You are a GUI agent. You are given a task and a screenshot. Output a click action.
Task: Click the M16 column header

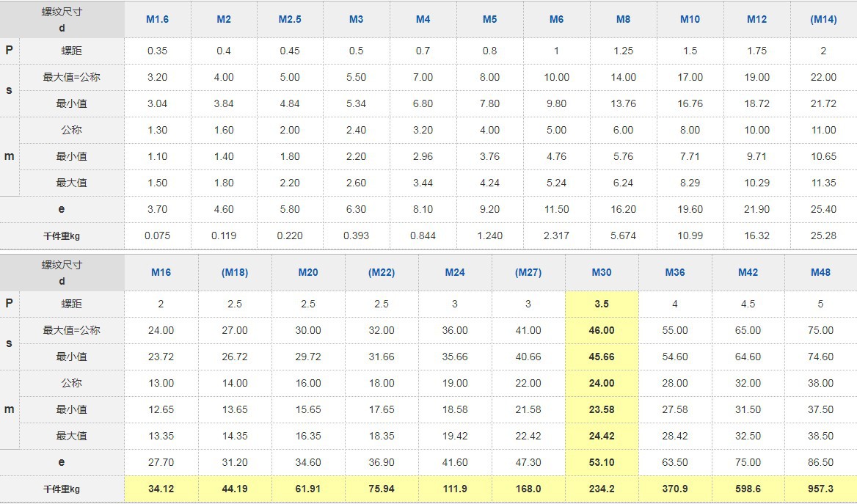[161, 272]
